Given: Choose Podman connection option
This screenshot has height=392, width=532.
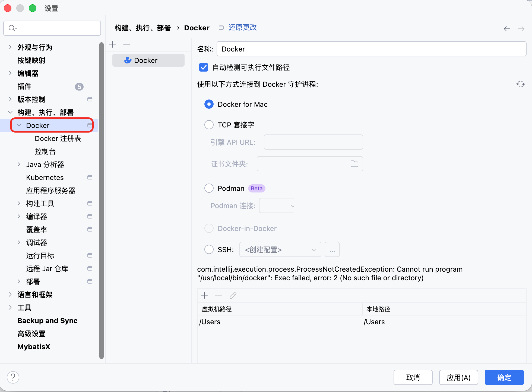Looking at the screenshot, I should pos(209,188).
